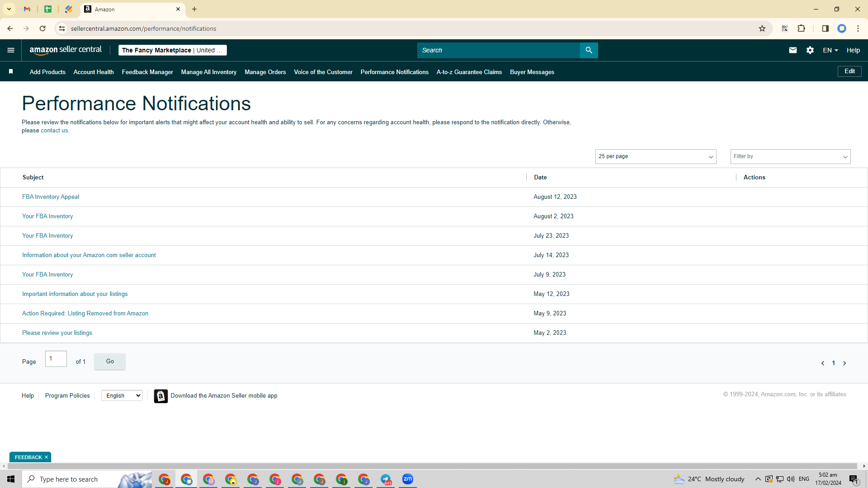Open Telegram from the taskbar
The image size is (868, 488).
(x=386, y=479)
